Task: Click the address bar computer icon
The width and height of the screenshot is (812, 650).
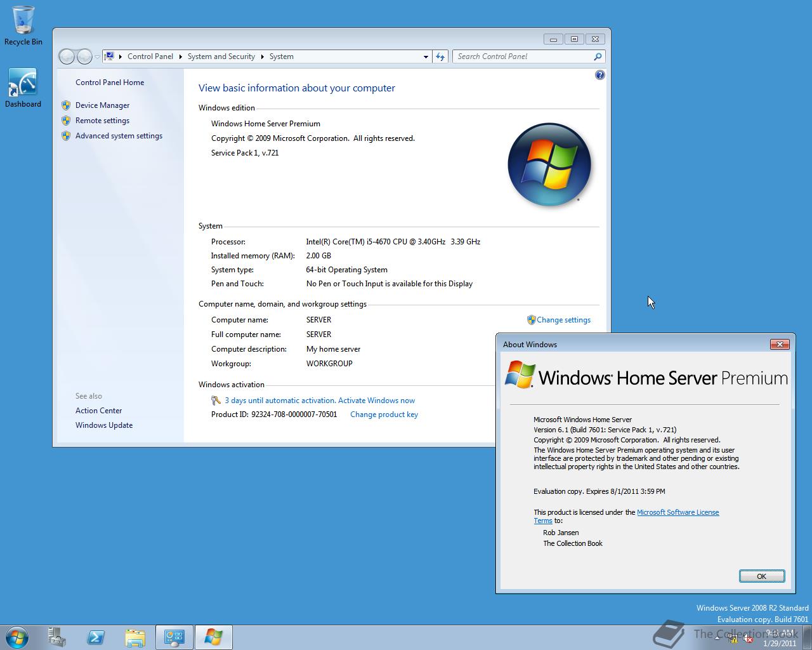Action: [109, 56]
